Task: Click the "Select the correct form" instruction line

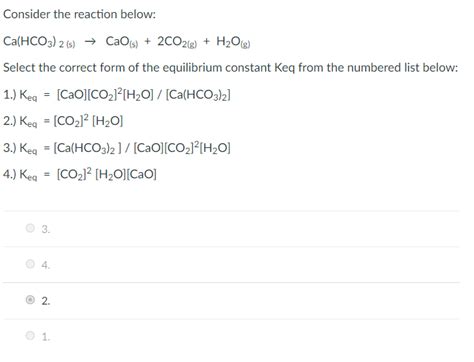Action: [231, 68]
